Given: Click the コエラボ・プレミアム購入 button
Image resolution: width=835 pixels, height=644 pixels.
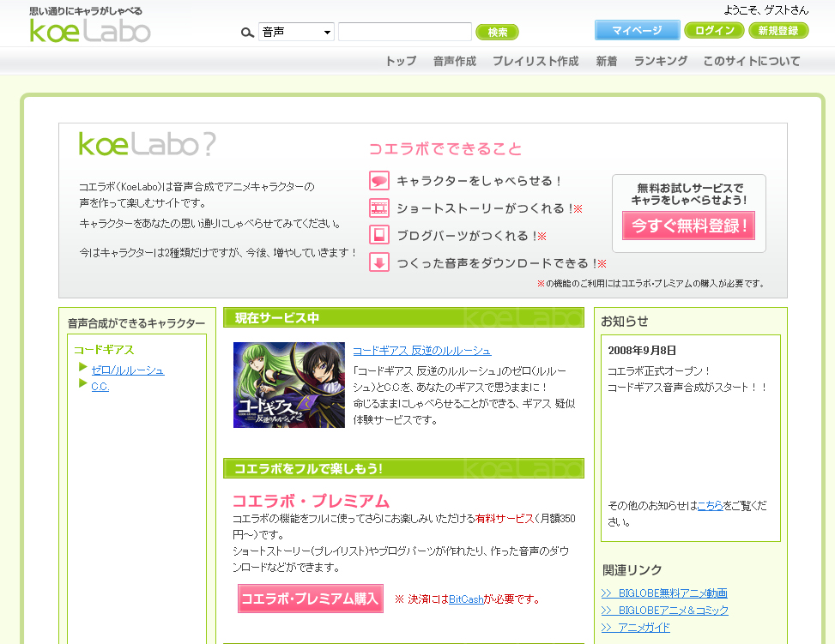Looking at the screenshot, I should coord(311,599).
